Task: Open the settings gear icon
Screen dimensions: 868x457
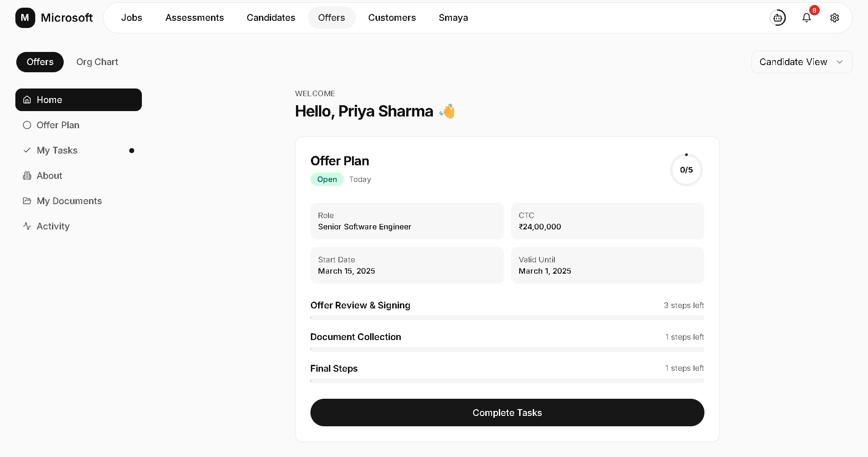Action: (x=835, y=18)
